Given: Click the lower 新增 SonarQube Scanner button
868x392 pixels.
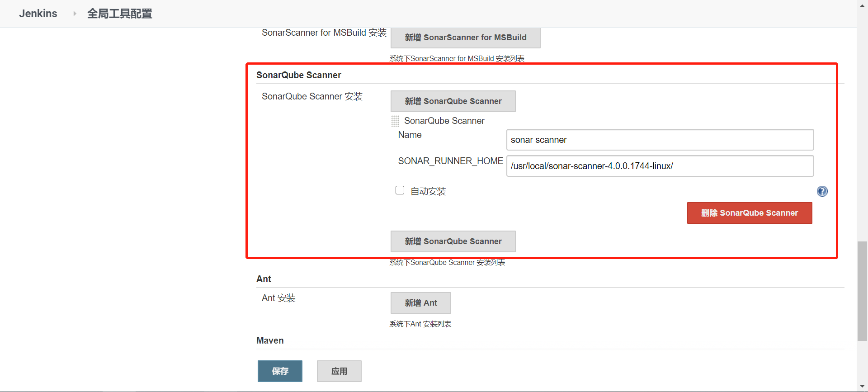Looking at the screenshot, I should [x=453, y=241].
